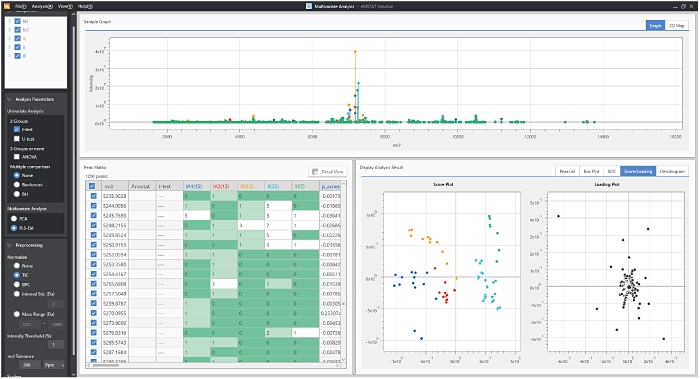Screen dimensions: 700x379
Task: Select BPC normalization
Action: tap(17, 284)
